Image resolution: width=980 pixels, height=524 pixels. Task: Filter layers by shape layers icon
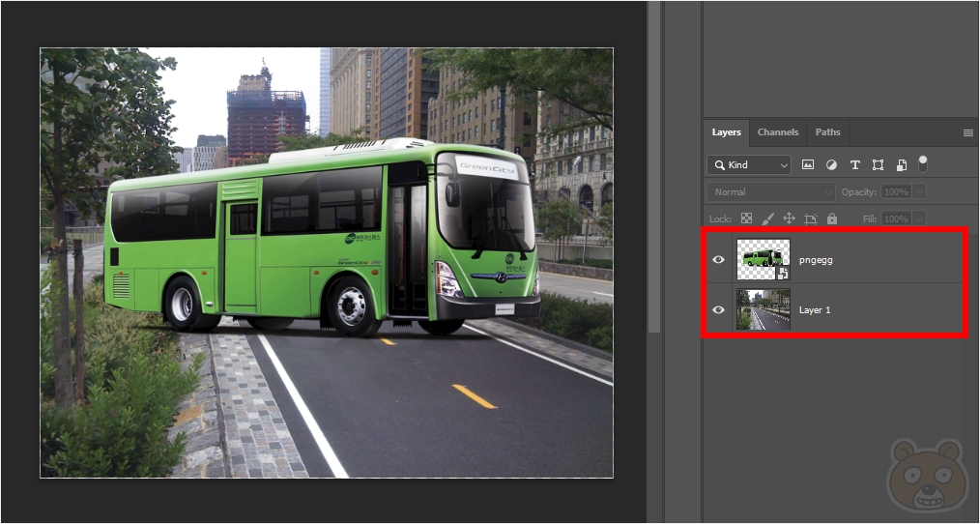[879, 165]
